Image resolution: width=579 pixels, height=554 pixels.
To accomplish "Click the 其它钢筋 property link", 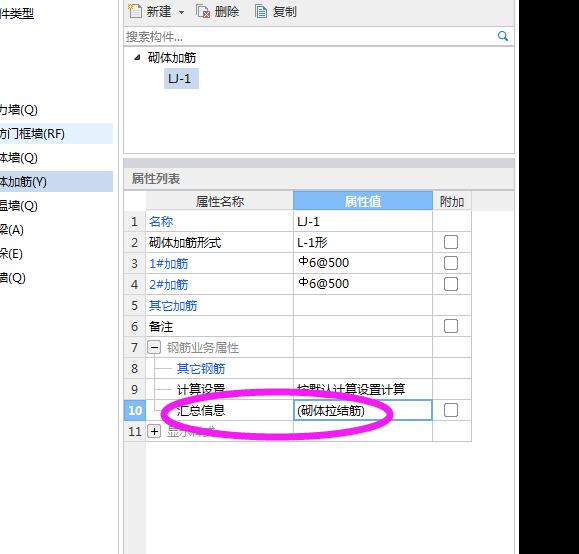I will click(201, 368).
